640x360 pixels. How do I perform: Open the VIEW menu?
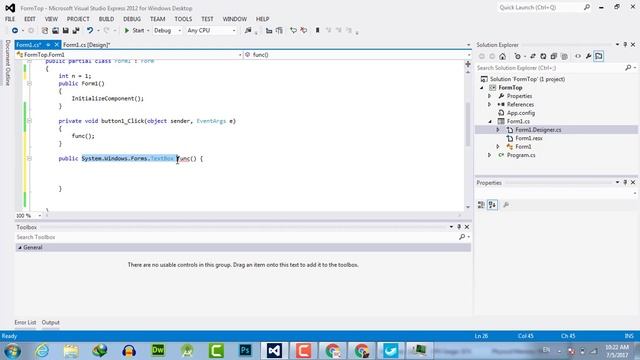51,19
